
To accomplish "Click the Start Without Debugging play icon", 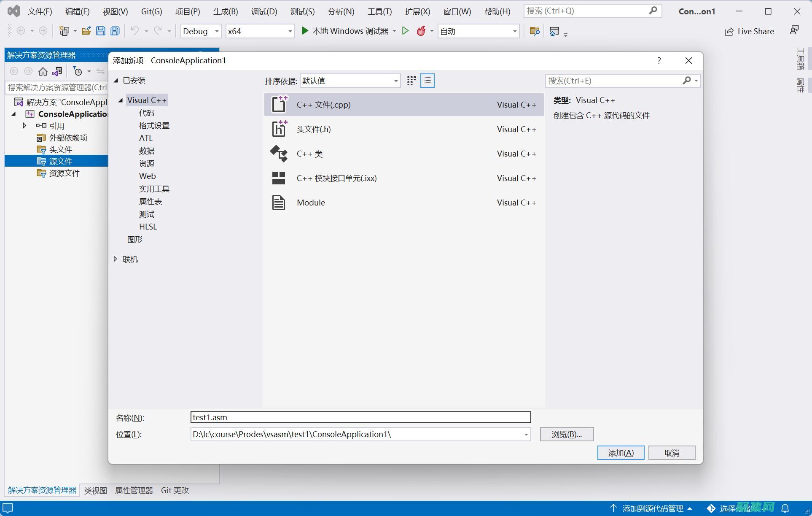I will [405, 31].
